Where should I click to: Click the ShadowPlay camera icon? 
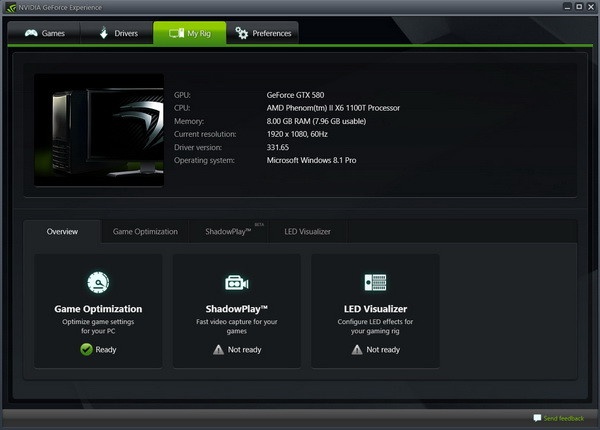coord(236,283)
